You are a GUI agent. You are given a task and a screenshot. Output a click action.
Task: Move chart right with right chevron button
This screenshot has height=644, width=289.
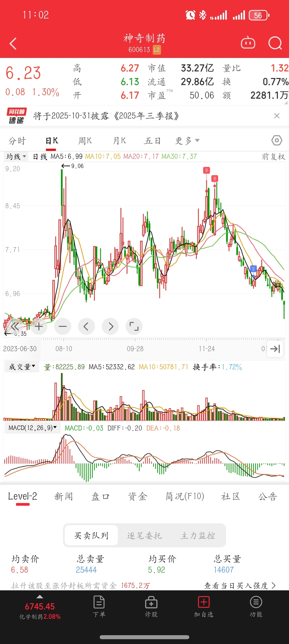110,327
